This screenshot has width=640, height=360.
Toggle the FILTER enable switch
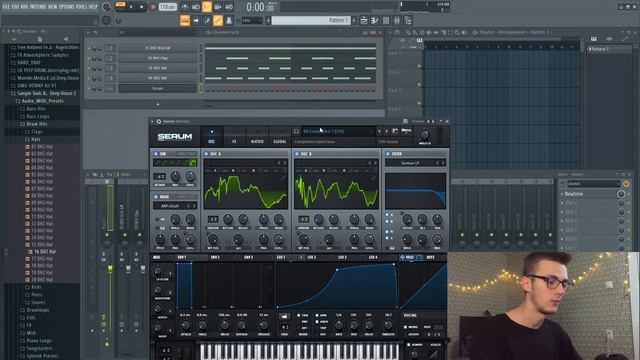(387, 154)
